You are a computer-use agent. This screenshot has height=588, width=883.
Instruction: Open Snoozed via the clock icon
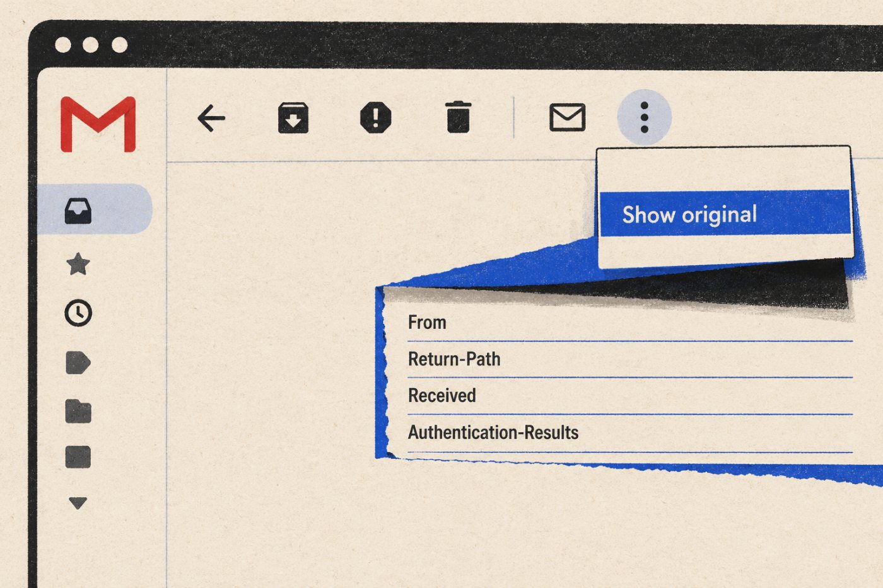tap(78, 313)
